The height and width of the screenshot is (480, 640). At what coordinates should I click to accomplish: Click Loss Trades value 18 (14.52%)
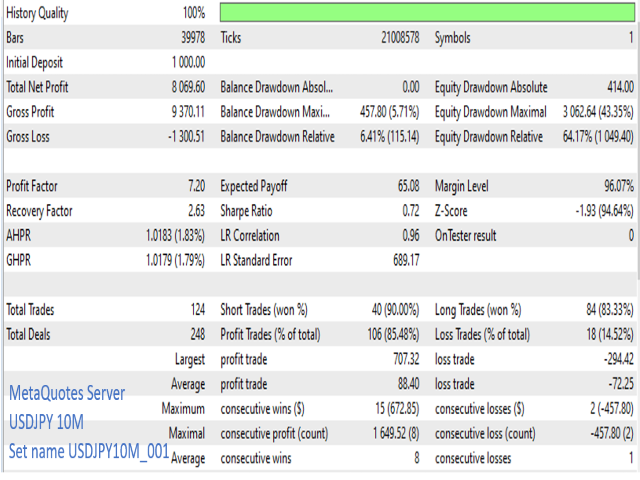click(610, 334)
